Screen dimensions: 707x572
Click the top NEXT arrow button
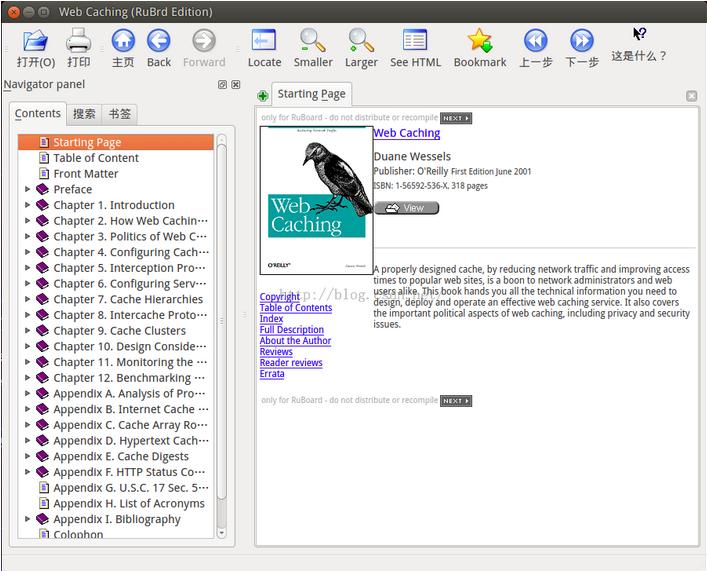tap(456, 118)
